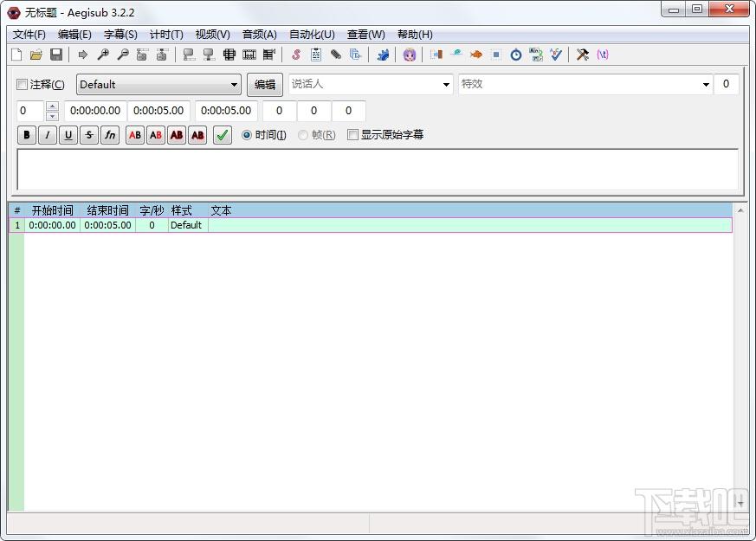Open Styles Manager pink S icon
756x541 pixels.
pos(296,55)
